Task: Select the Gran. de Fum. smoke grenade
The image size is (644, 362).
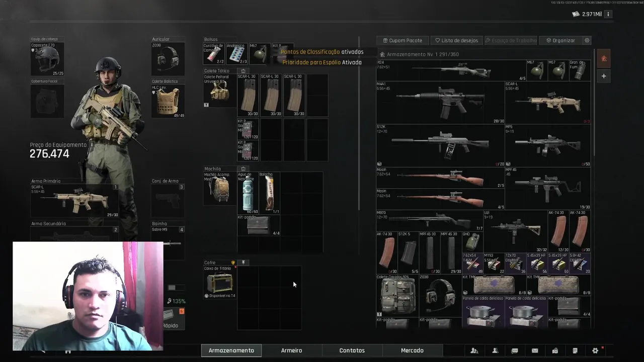Action: click(x=580, y=70)
